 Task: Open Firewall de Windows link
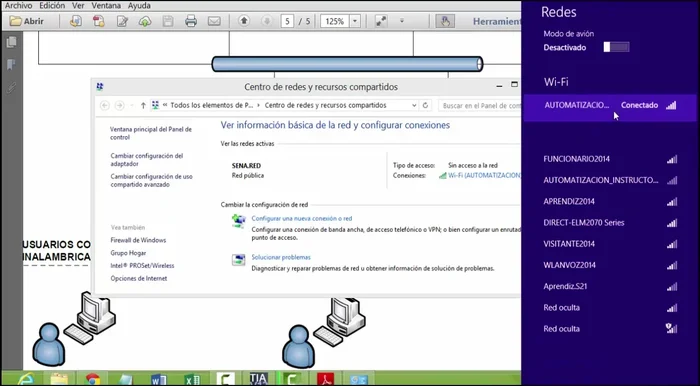coord(138,240)
